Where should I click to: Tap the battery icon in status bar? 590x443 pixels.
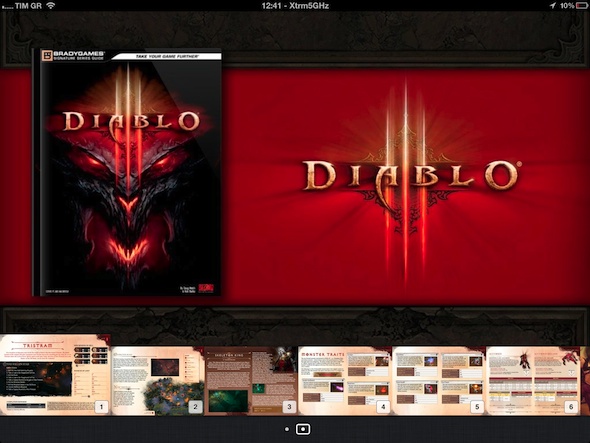pos(582,6)
